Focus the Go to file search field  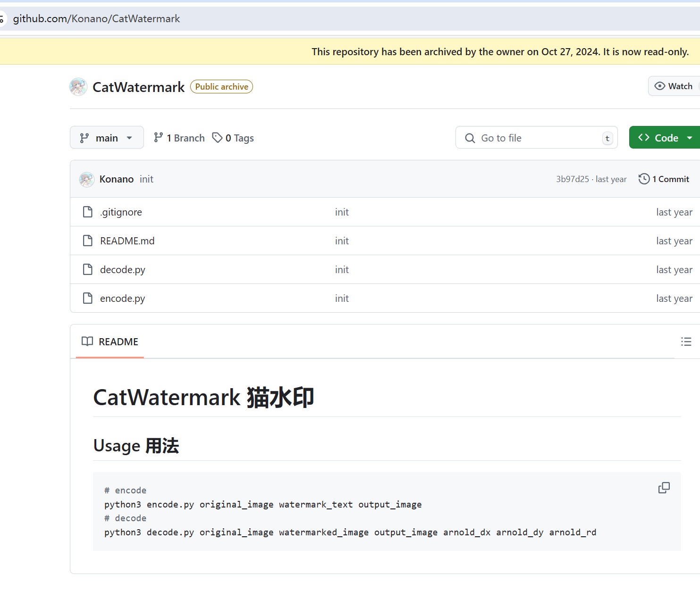[x=536, y=138]
